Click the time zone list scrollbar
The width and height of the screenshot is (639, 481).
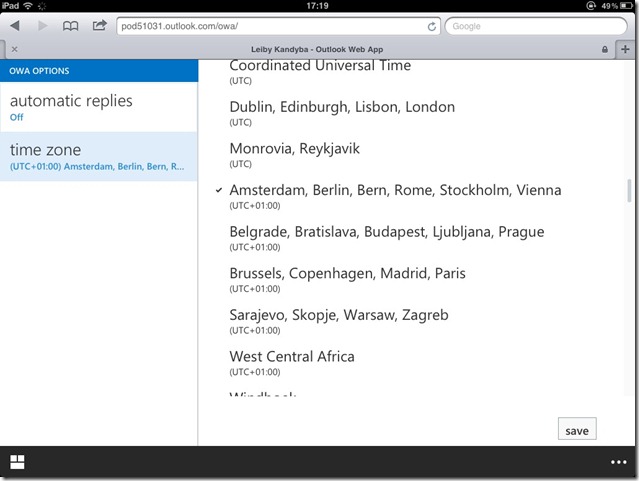pos(629,190)
